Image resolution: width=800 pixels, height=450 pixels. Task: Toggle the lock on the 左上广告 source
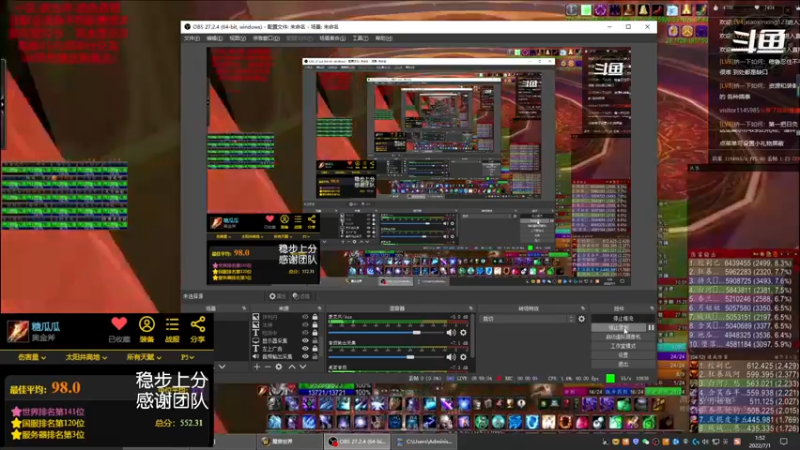(x=315, y=348)
